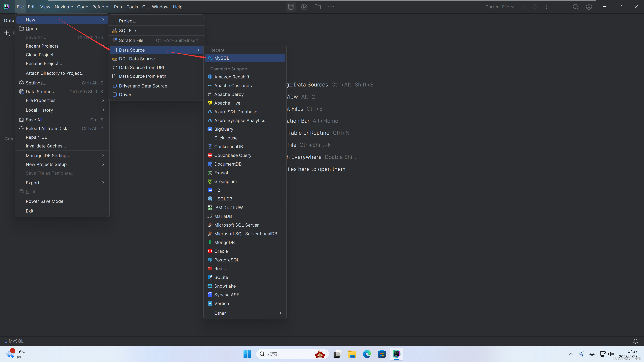The image size is (644, 362).
Task: Choose Azure SQL Database data source
Action: tap(245, 112)
